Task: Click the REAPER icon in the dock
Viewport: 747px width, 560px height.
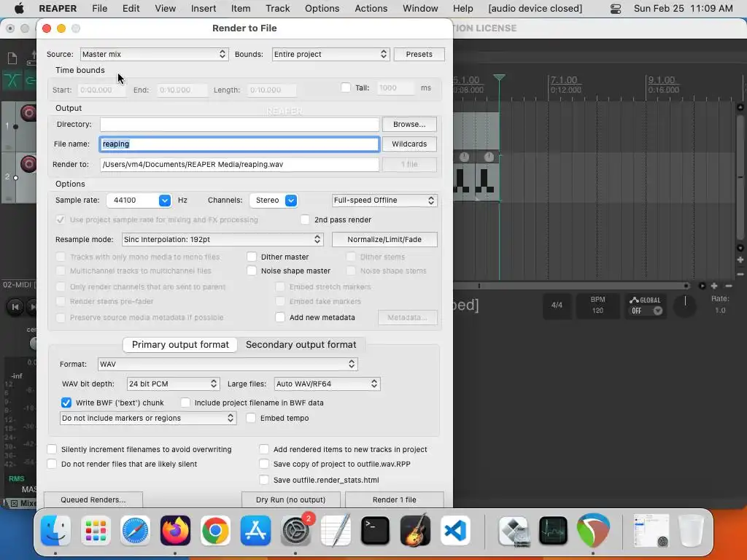Action: pyautogui.click(x=593, y=531)
